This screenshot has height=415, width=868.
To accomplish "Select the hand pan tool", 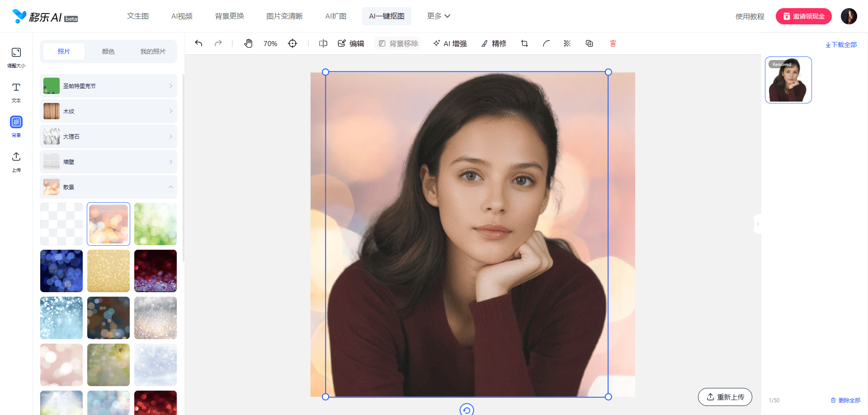I will coord(248,43).
